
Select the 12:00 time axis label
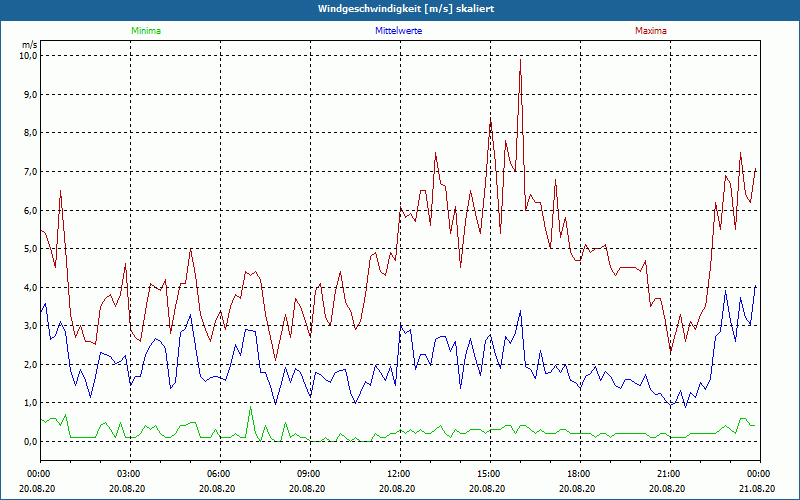(399, 473)
